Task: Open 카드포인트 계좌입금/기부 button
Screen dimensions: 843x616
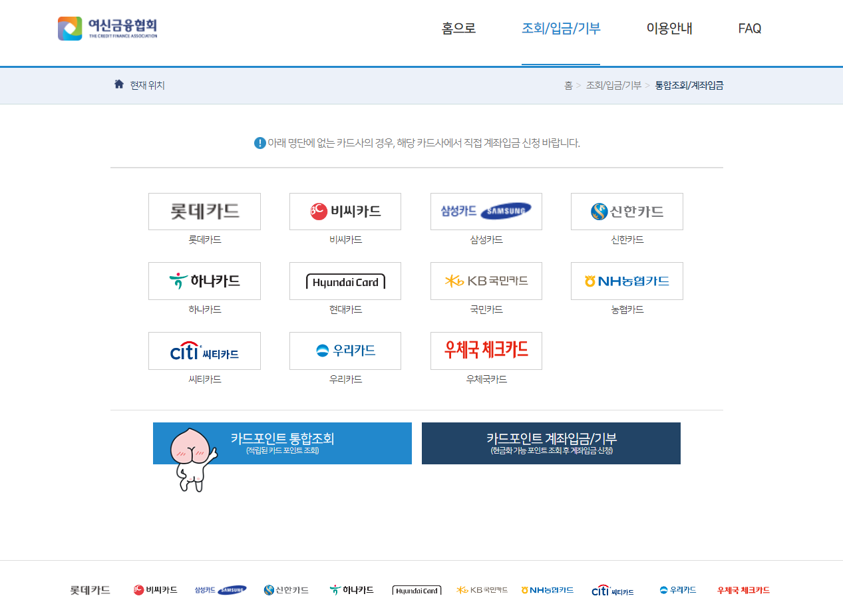Action: coord(551,443)
